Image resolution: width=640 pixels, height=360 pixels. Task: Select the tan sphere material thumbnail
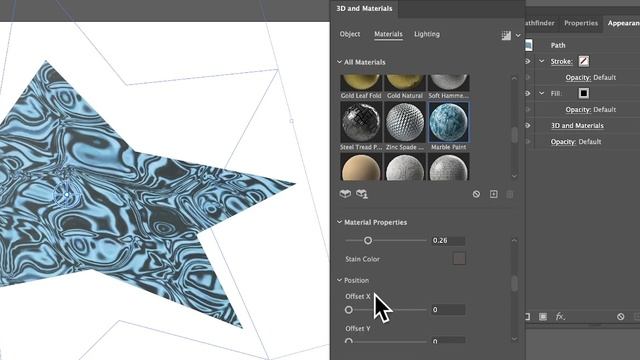361,167
